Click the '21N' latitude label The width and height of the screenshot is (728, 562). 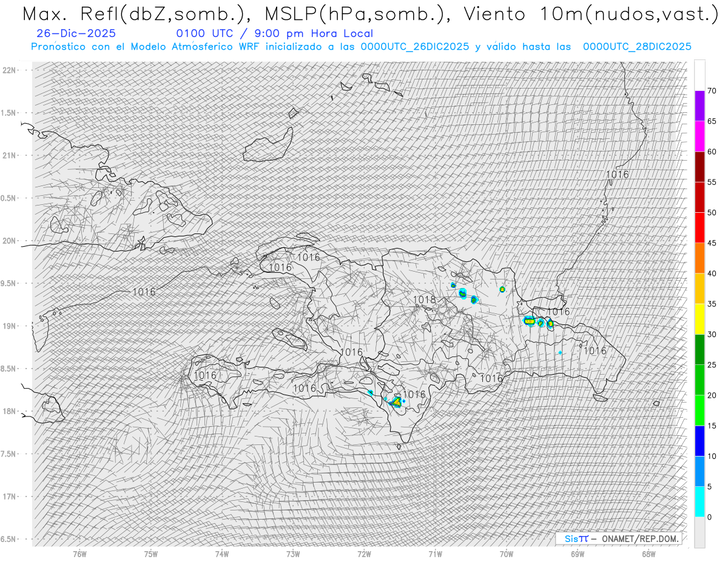pyautogui.click(x=10, y=156)
